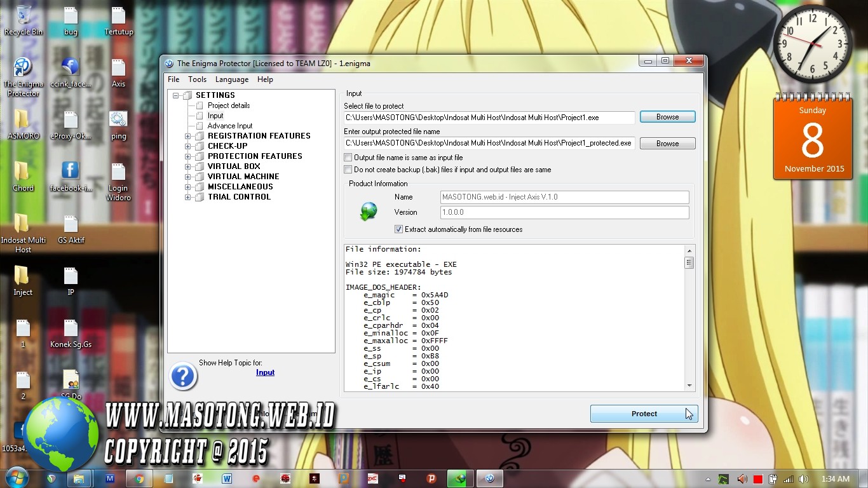Expand the CHECK-UP tree node
Viewport: 868px width, 488px height.
(188, 146)
